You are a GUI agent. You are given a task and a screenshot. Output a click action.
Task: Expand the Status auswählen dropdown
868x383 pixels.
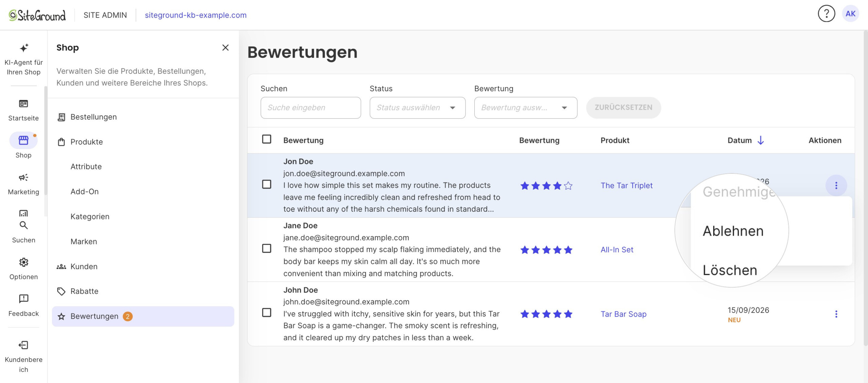click(417, 108)
